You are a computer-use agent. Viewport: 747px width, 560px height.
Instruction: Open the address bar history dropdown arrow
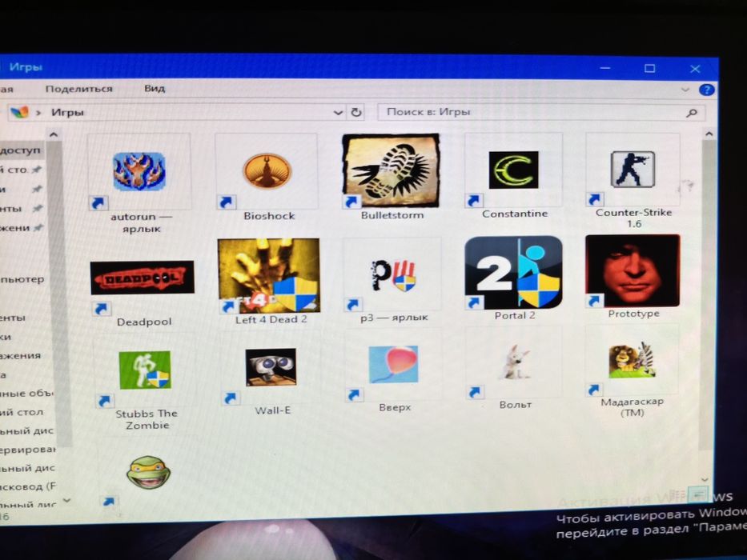338,113
